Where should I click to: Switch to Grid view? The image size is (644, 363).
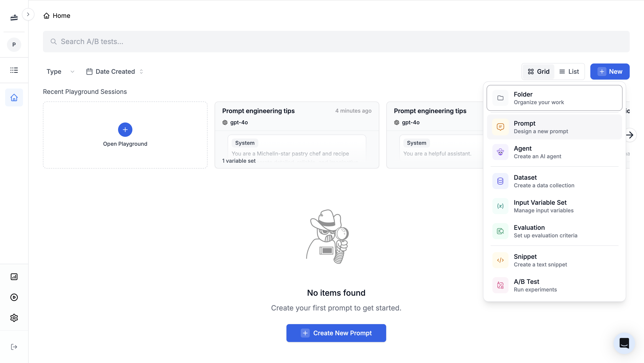click(x=538, y=72)
